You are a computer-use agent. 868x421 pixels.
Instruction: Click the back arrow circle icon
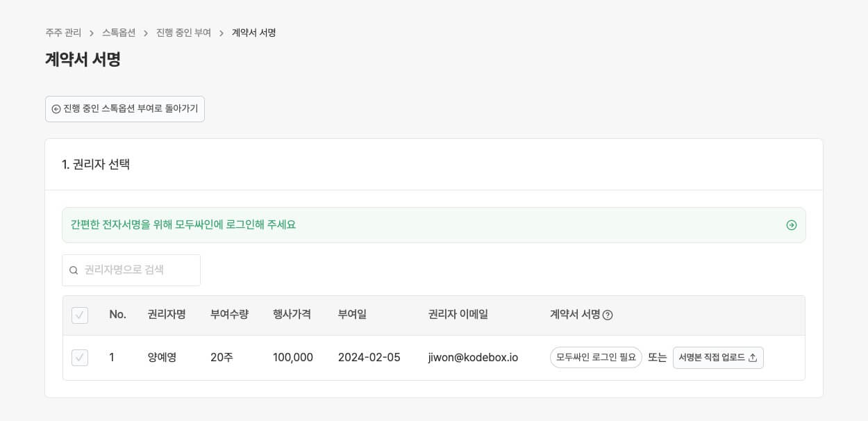(x=56, y=109)
